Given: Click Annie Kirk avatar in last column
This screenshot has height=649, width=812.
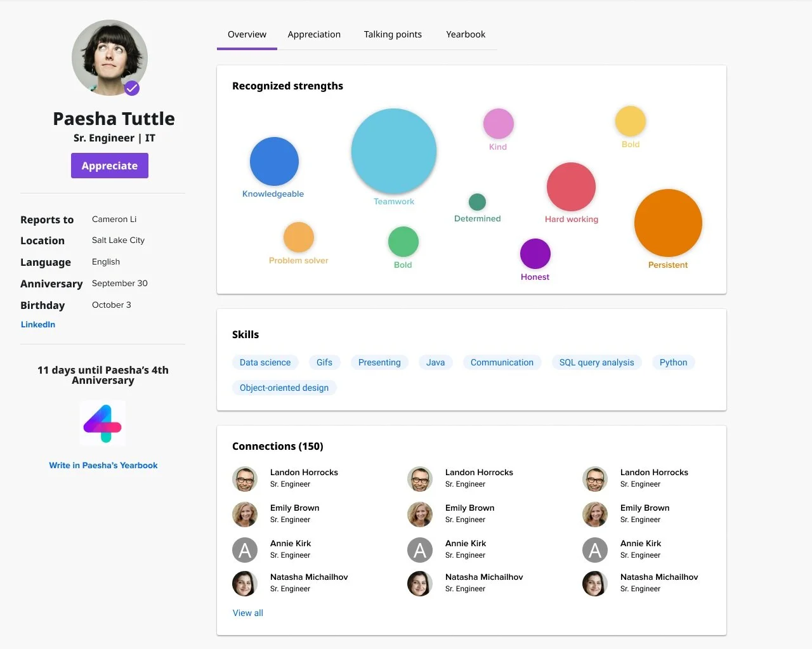Looking at the screenshot, I should point(595,550).
